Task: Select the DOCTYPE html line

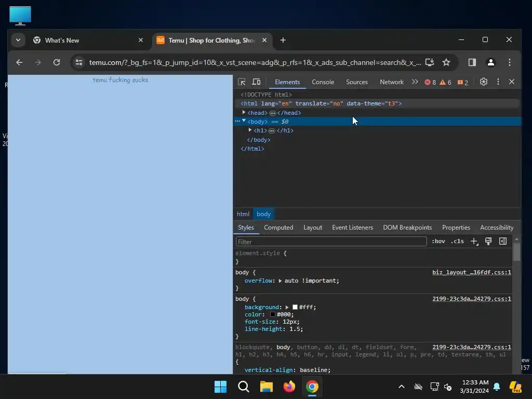Action: point(266,95)
